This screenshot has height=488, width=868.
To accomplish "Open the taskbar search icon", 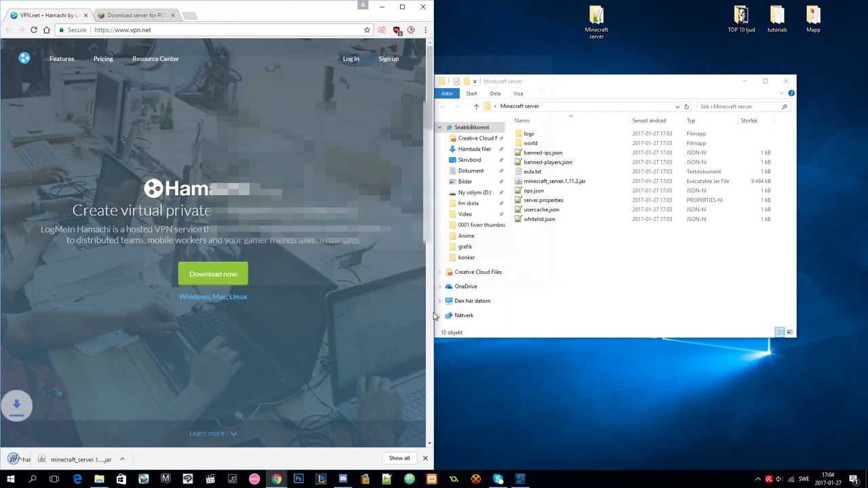I will click(33, 479).
